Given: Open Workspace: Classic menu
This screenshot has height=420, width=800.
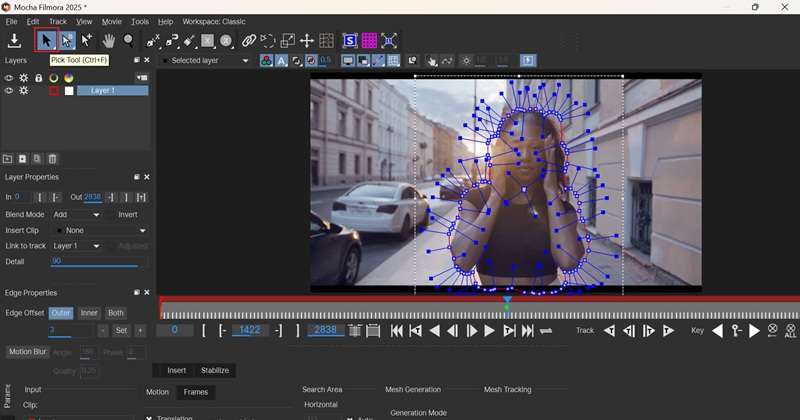Looking at the screenshot, I should click(214, 21).
